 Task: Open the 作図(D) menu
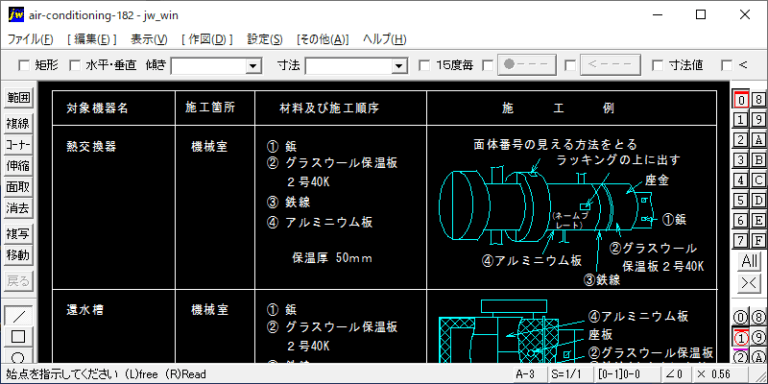point(207,40)
